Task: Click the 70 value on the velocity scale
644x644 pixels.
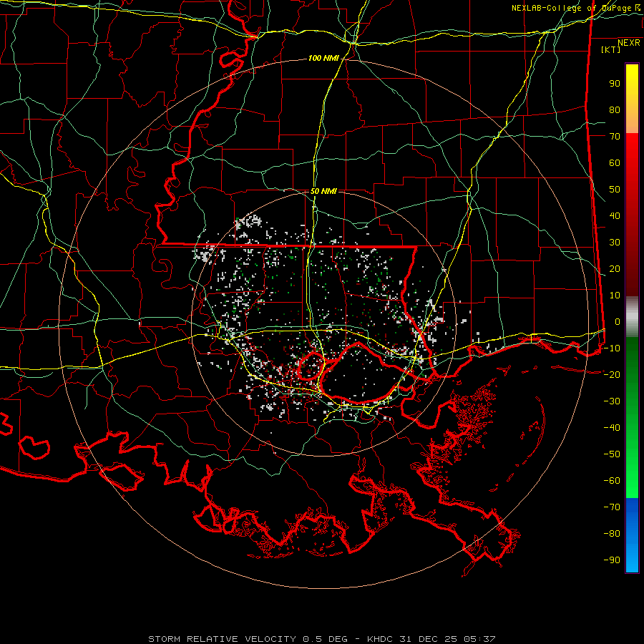Action: (615, 137)
